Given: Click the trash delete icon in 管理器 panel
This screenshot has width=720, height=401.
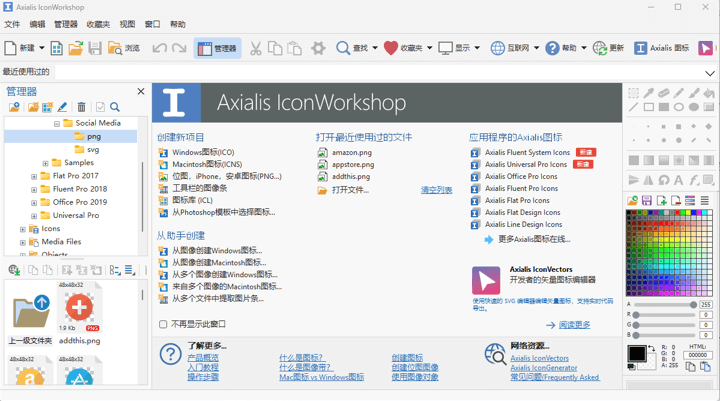Looking at the screenshot, I should 82,107.
